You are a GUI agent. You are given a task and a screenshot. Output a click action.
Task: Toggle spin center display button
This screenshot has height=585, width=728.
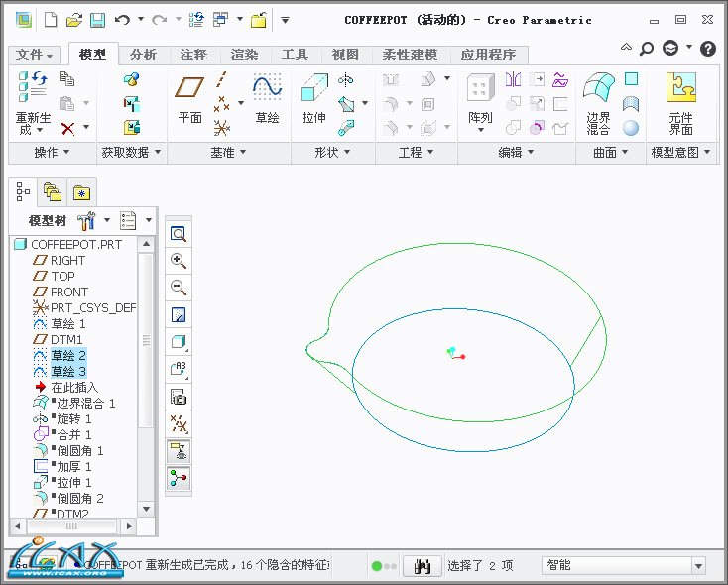pos(179,479)
